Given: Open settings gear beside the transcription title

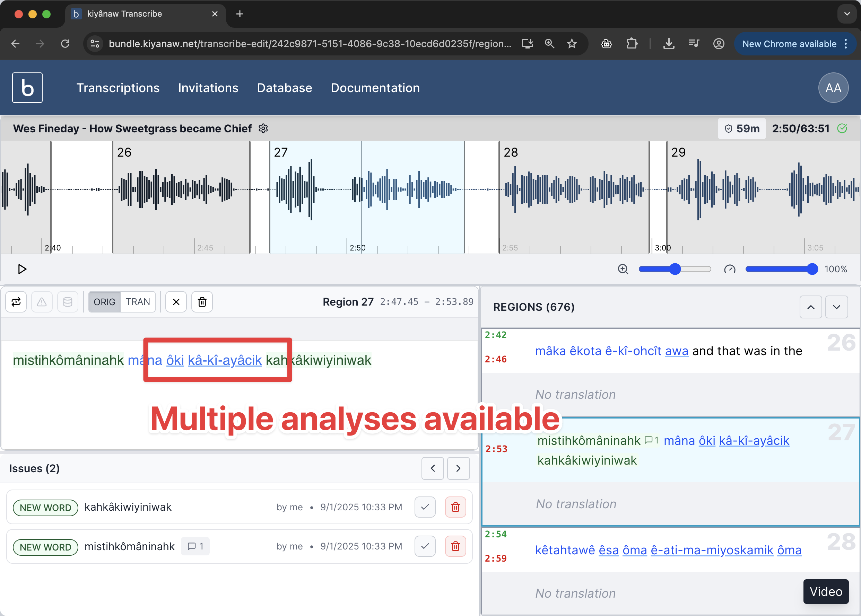Looking at the screenshot, I should pyautogui.click(x=263, y=128).
